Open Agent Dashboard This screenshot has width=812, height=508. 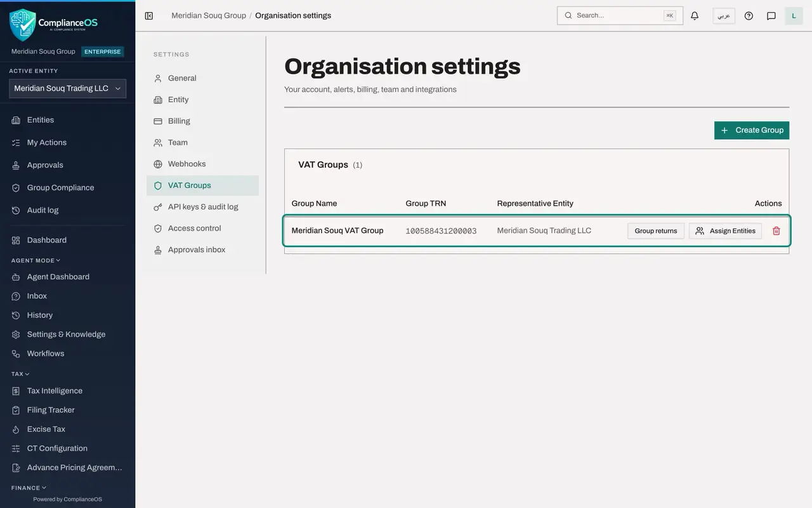(x=67, y=277)
